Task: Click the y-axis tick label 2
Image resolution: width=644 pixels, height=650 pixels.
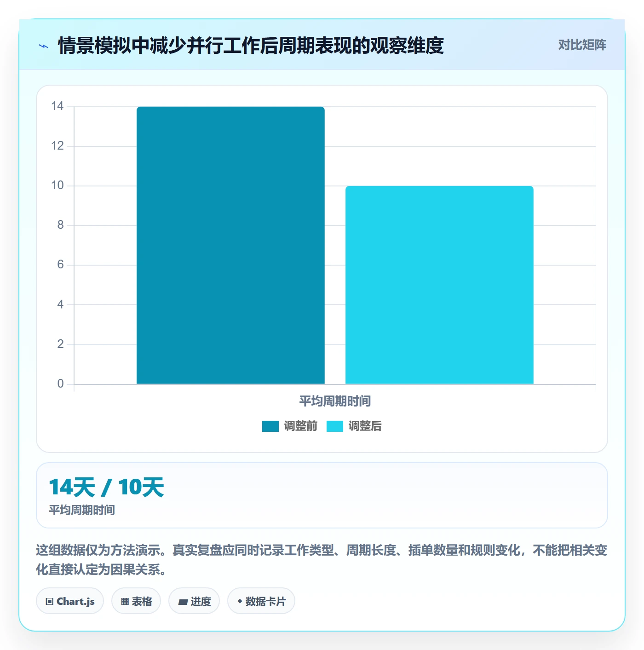Action: click(60, 344)
